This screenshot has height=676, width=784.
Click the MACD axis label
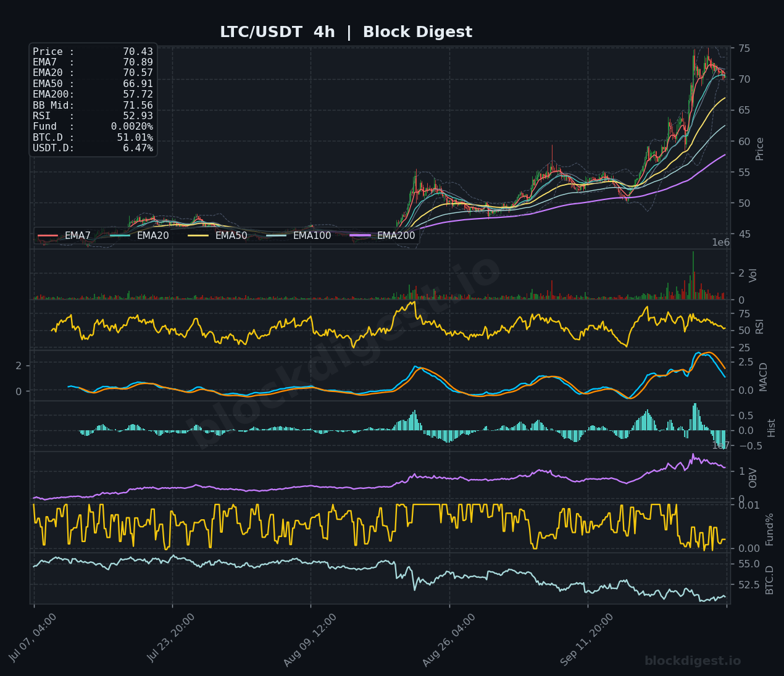click(x=764, y=377)
